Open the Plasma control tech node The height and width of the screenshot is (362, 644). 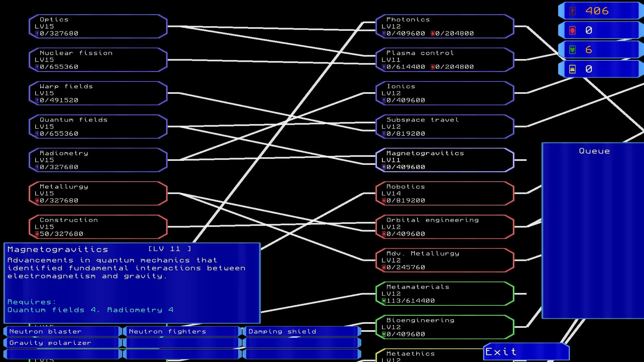coord(445,60)
